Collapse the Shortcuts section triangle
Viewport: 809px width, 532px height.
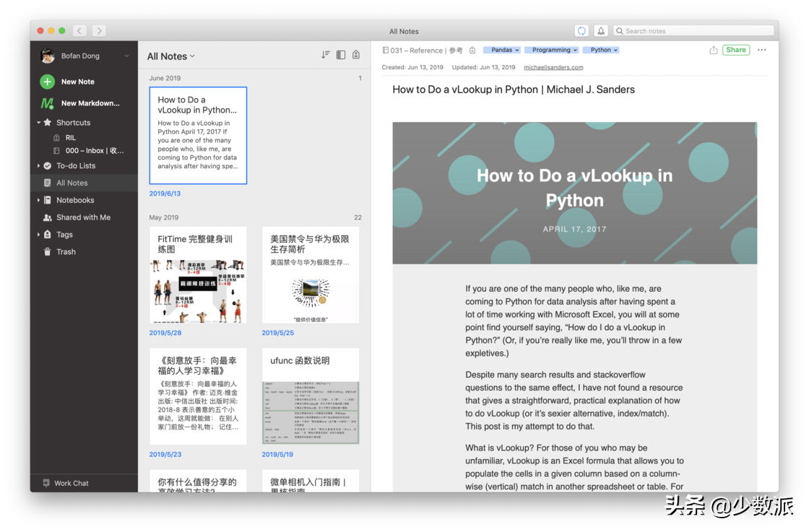(x=38, y=123)
